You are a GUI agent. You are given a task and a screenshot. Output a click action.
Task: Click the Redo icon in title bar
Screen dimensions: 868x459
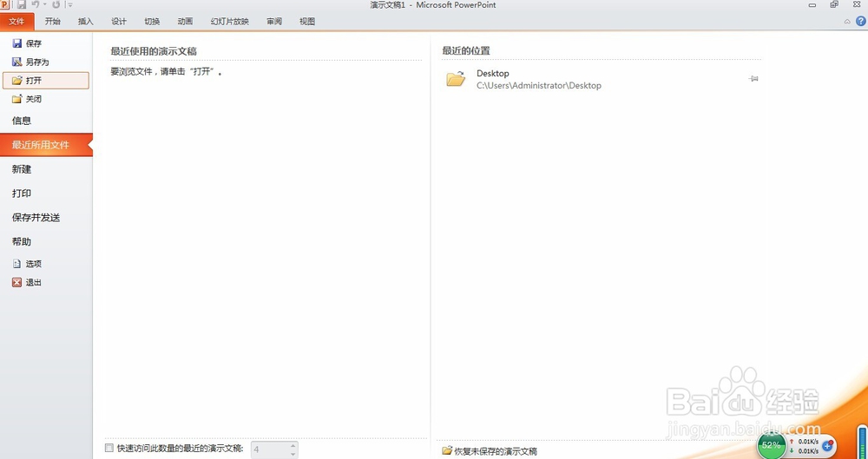(56, 4)
